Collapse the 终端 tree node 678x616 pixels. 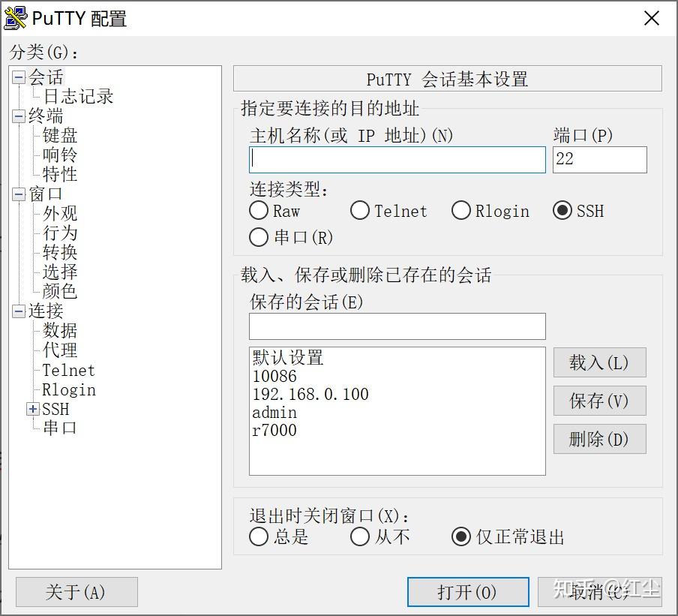coord(18,116)
